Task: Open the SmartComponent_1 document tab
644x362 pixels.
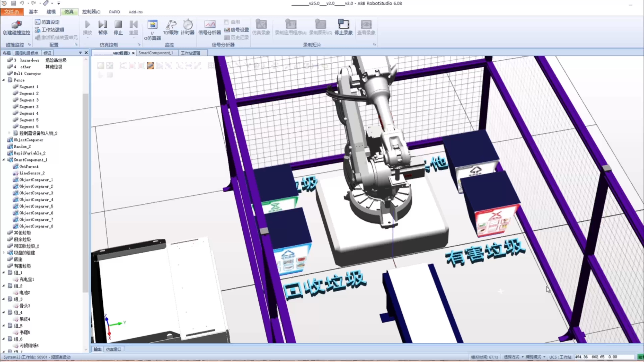Action: [156, 53]
